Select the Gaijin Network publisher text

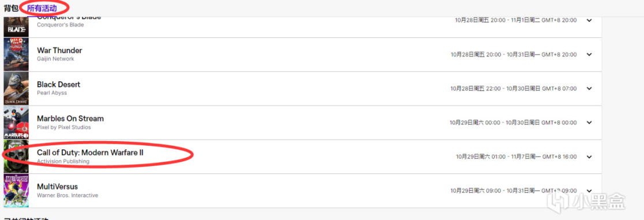(x=55, y=59)
